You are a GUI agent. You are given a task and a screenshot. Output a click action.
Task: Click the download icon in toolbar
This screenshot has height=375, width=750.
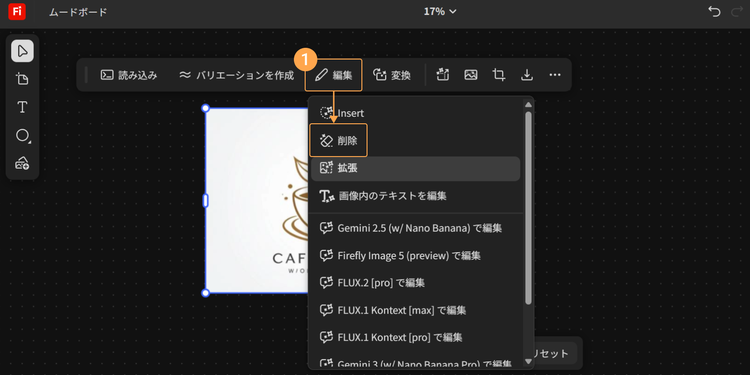tap(527, 75)
